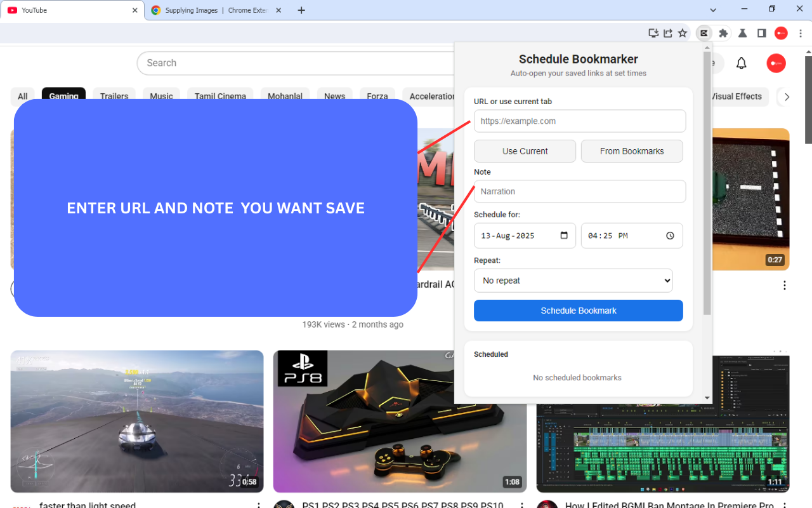812x508 pixels.
Task: Click the Schedule Bookmarker popup title
Action: coord(579,59)
